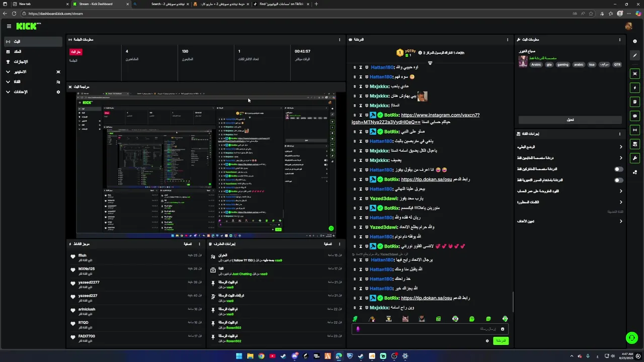Click username ffloh in activity feed
The image size is (644, 362).
pyautogui.click(x=83, y=255)
